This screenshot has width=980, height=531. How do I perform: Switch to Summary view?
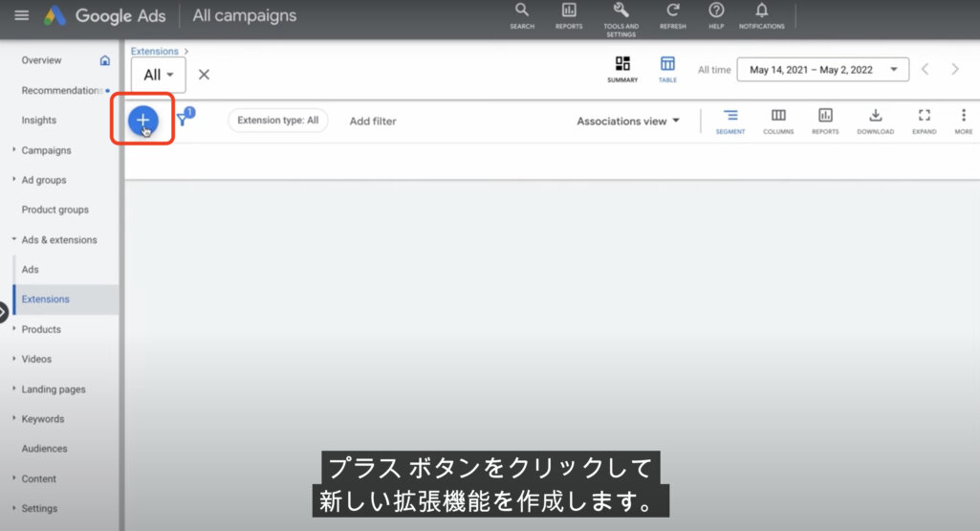click(x=622, y=69)
